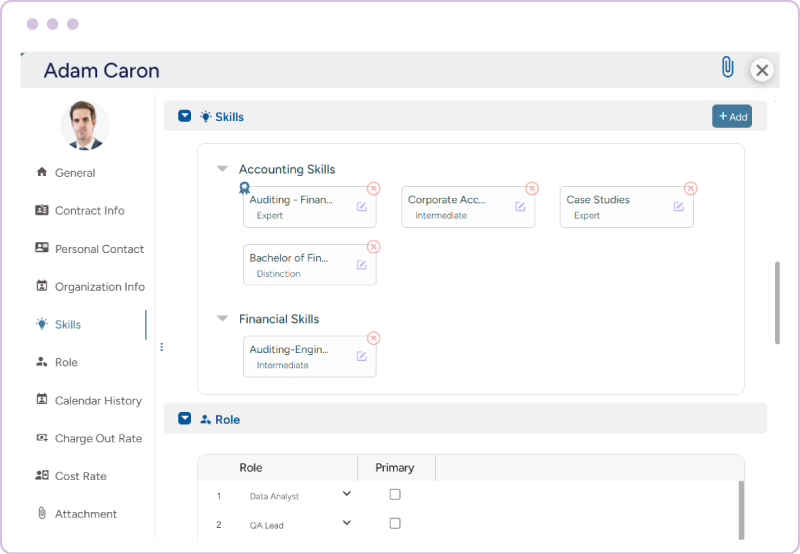Click the Role person icon in sidebar

coord(42,362)
